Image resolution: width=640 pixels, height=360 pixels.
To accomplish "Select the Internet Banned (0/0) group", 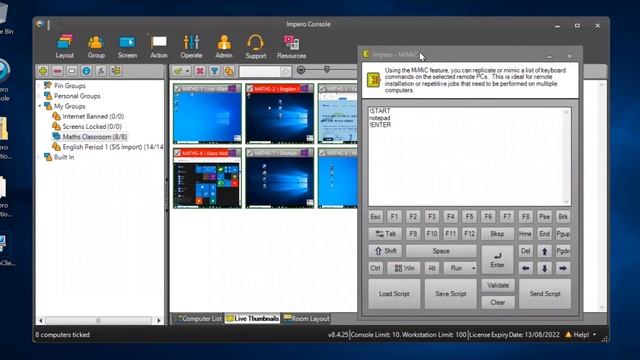I will point(88,116).
